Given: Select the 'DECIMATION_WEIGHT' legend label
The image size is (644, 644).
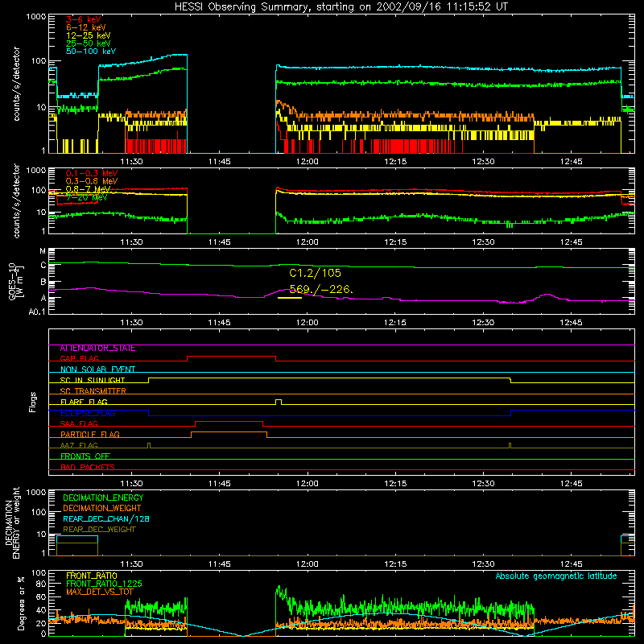Looking at the screenshot, I should pos(102,509).
